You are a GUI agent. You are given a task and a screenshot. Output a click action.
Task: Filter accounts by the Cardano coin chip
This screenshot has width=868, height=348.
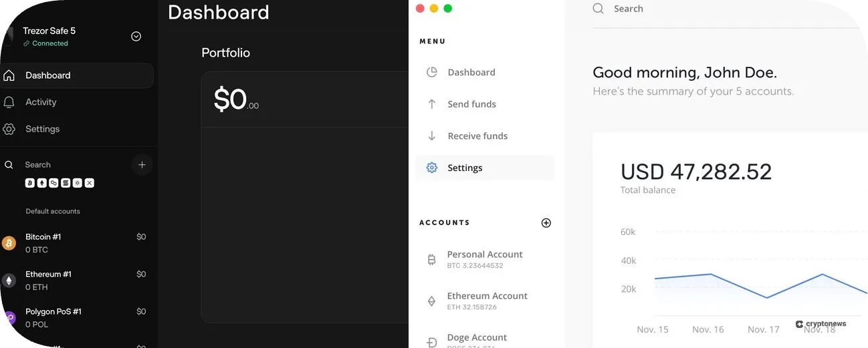point(78,183)
